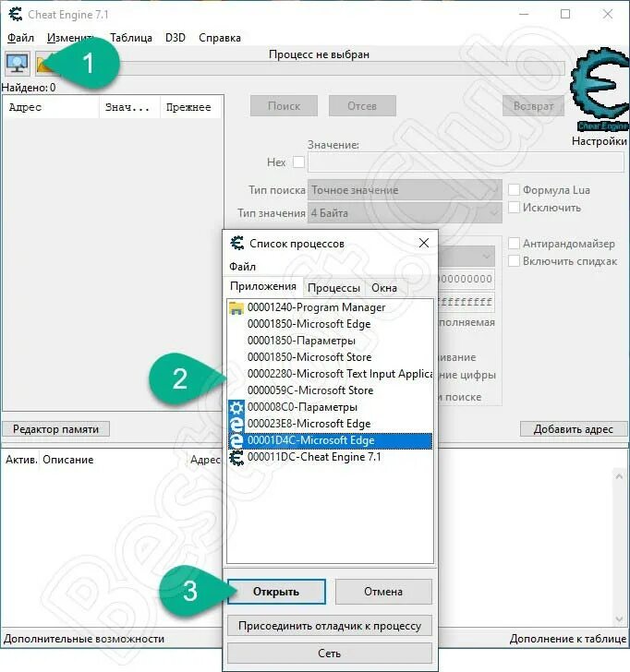This screenshot has height=672, width=630.
Task: Switch to the Приложения tab
Action: [x=263, y=286]
